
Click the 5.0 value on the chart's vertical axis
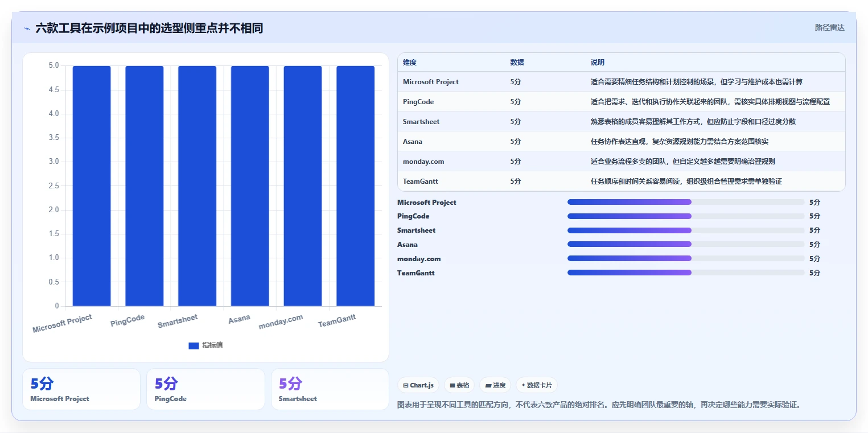pos(54,65)
